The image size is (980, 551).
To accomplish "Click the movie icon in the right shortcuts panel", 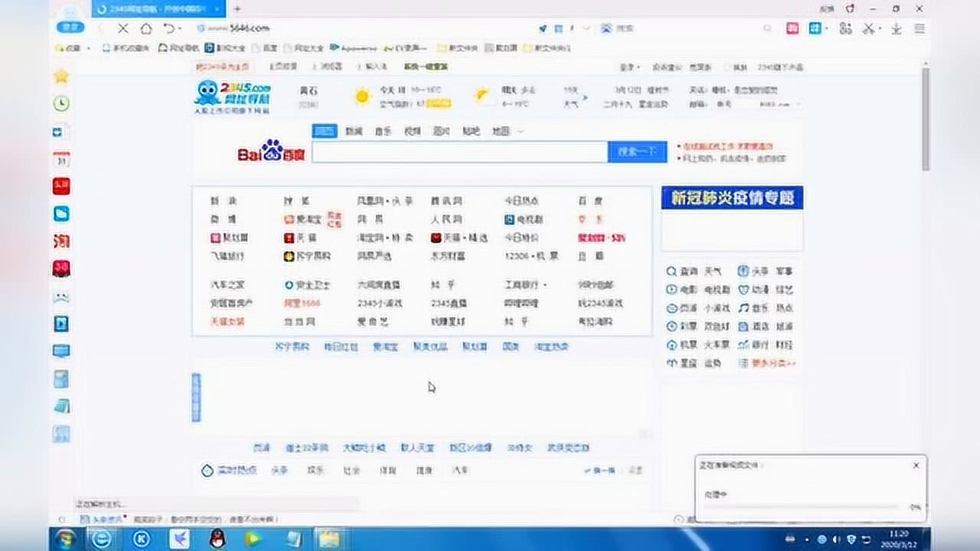I will [x=672, y=289].
